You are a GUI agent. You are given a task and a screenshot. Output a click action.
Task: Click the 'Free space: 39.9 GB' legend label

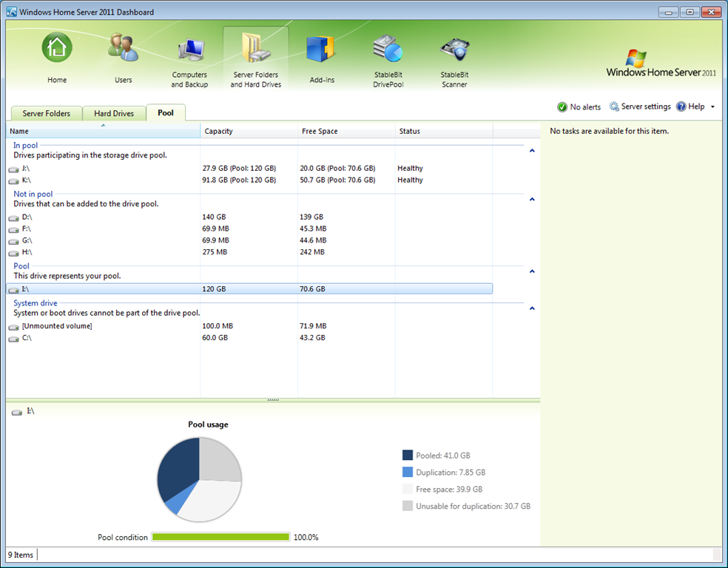pyautogui.click(x=449, y=489)
